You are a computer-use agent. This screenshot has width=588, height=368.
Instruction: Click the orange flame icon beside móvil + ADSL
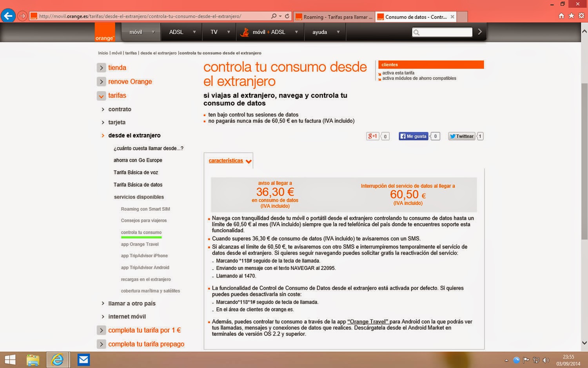coord(245,32)
